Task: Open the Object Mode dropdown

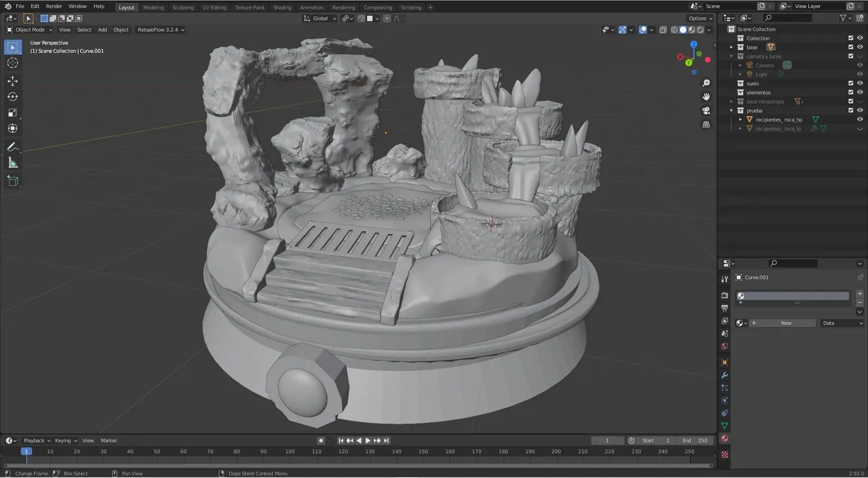Action: pyautogui.click(x=29, y=30)
